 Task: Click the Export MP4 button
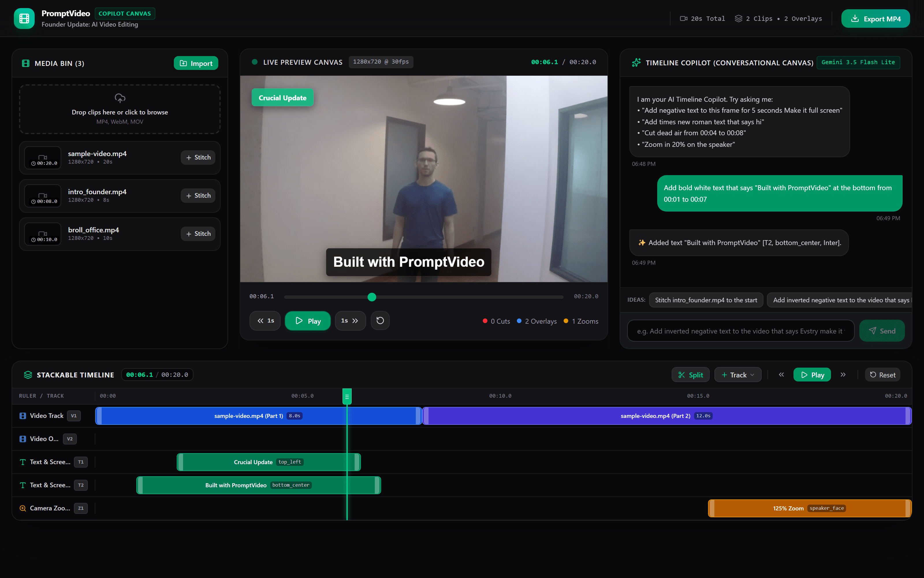875,19
